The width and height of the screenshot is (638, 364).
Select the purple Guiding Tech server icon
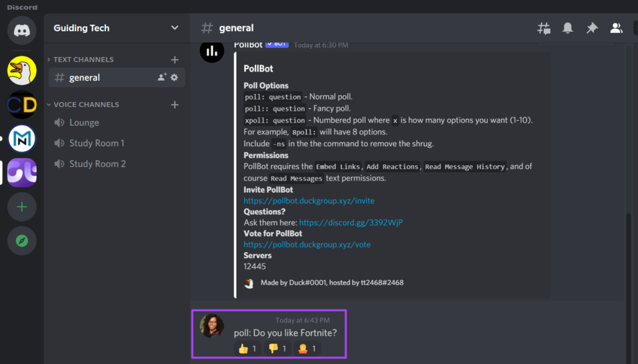point(22,172)
